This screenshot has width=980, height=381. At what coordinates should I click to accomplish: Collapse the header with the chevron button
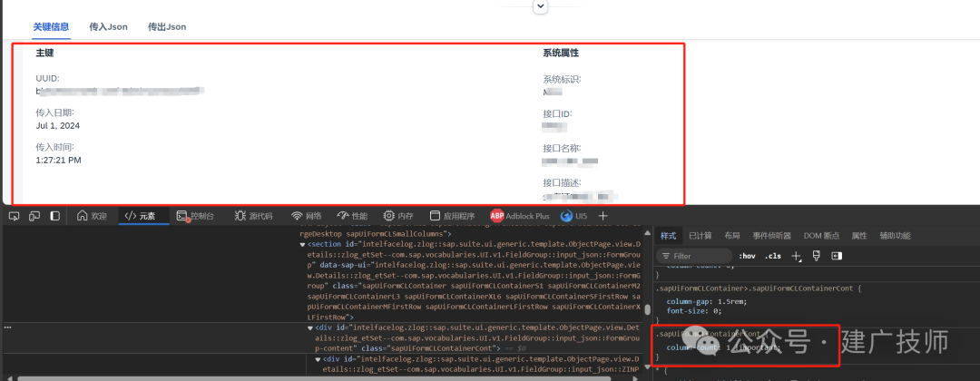541,6
